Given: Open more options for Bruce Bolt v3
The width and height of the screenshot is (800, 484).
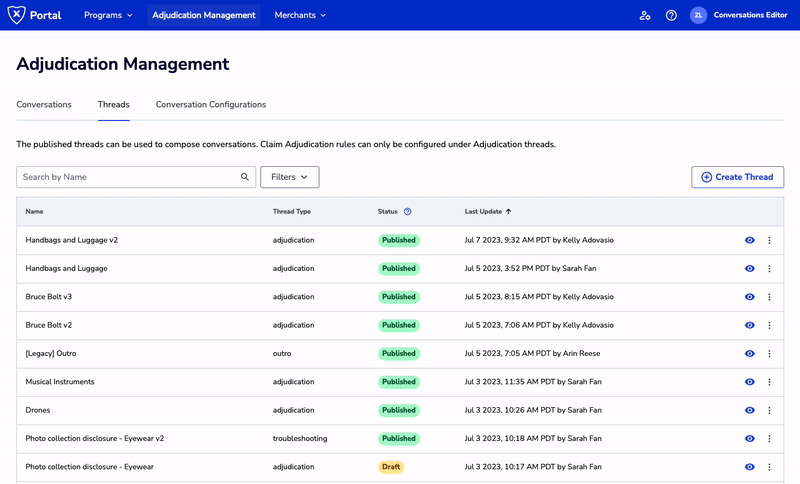Looking at the screenshot, I should click(x=769, y=297).
